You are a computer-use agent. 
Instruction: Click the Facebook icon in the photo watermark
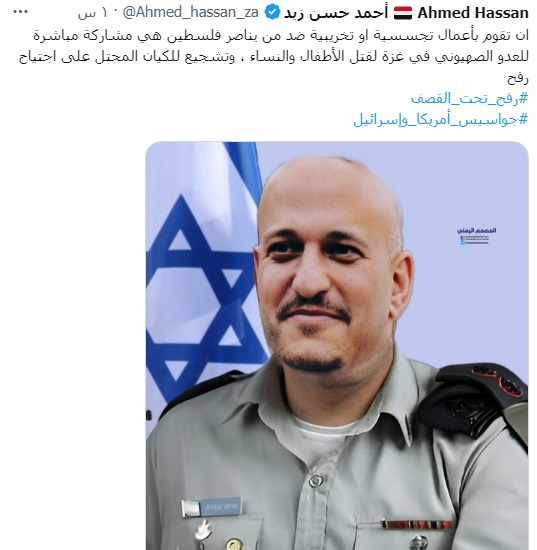tap(463, 238)
